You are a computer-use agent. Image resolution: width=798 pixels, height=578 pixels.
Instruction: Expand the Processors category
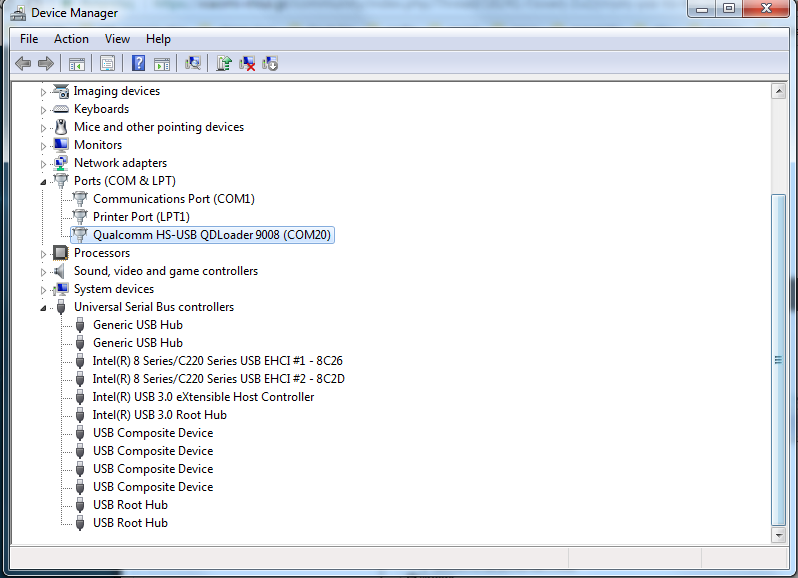coord(43,253)
